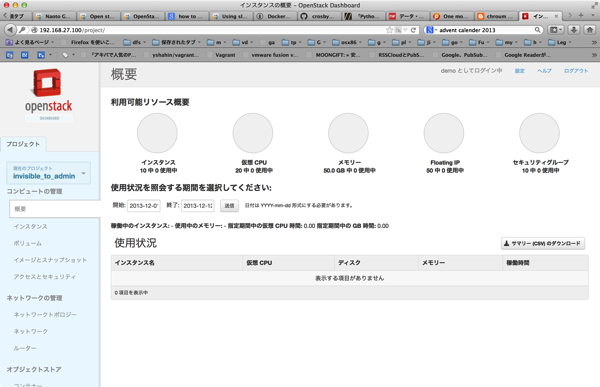Screen dimensions: 600x387
Task: Click the ヘルプ help link
Action: pos(544,71)
